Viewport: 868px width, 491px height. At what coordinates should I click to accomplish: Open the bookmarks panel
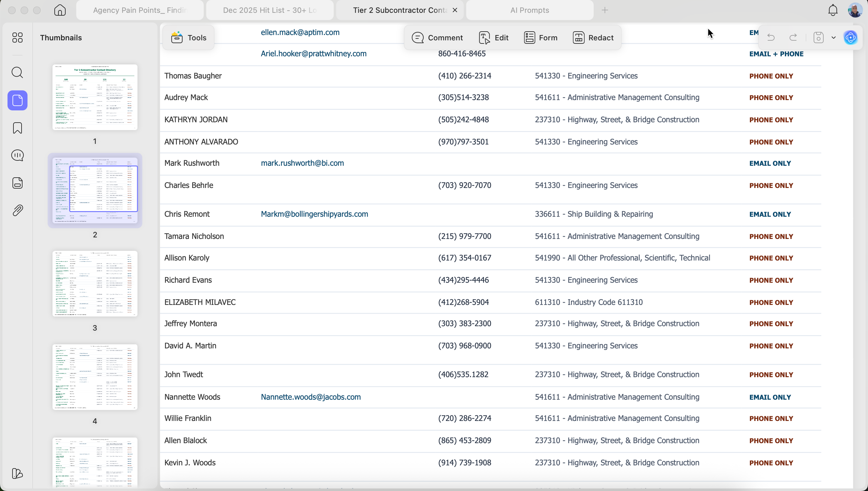pos(17,128)
